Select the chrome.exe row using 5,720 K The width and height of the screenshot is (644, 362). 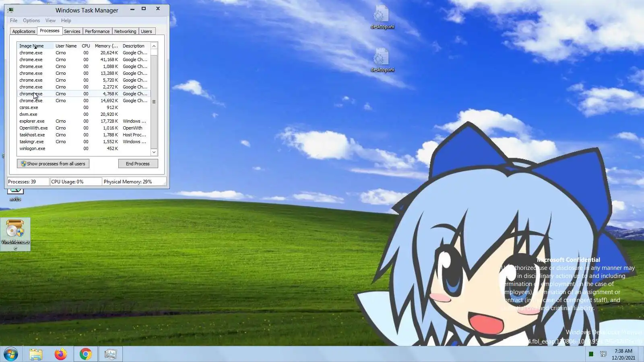click(84, 80)
